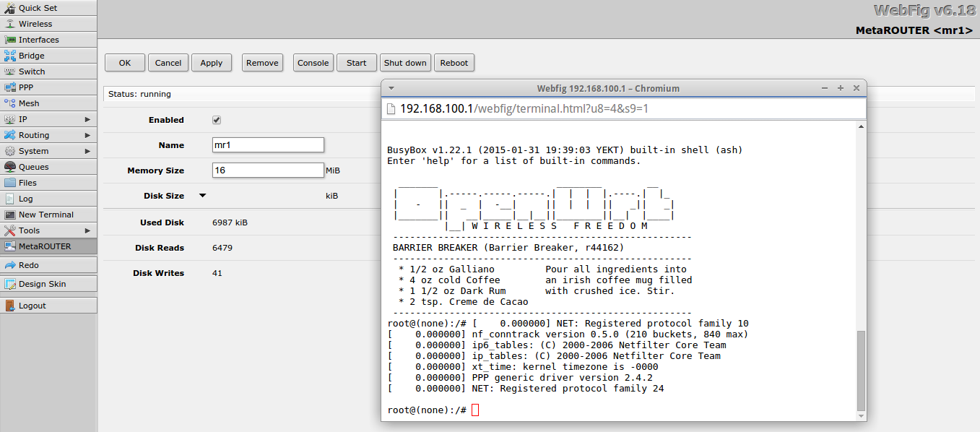Click the Tools wrench icon
This screenshot has height=432, width=980.
(x=10, y=230)
